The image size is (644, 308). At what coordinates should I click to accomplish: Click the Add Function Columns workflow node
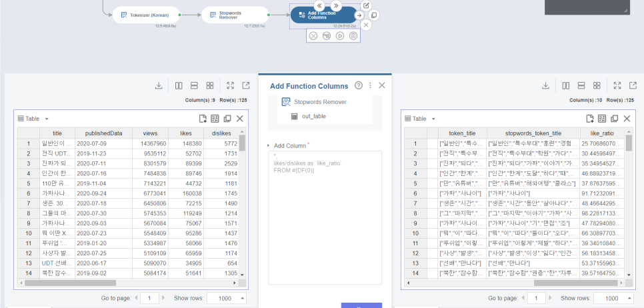324,15
